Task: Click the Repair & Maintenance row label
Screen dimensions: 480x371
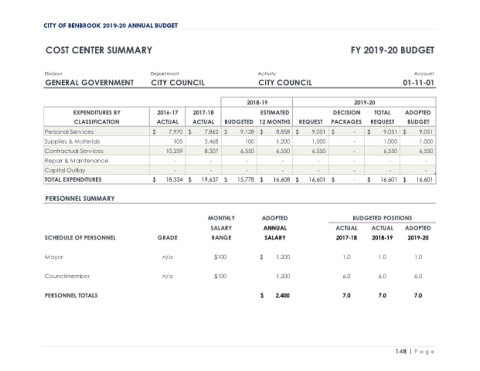Action: (76, 161)
